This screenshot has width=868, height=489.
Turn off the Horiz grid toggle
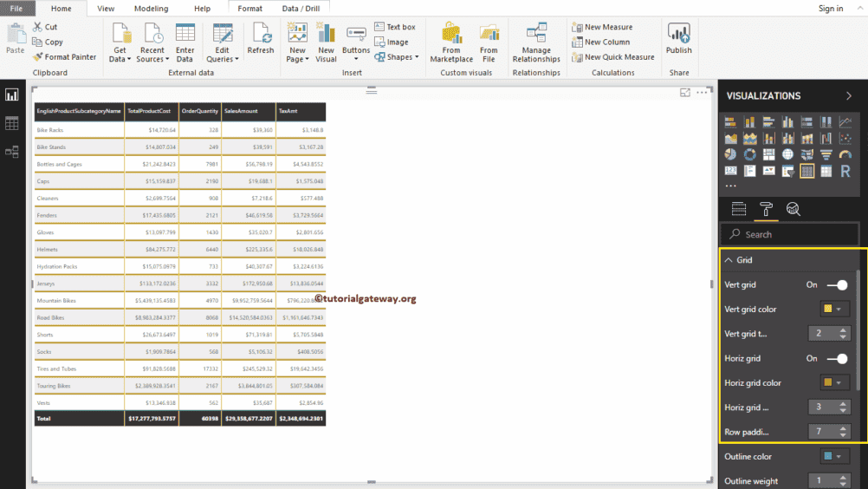coord(837,358)
